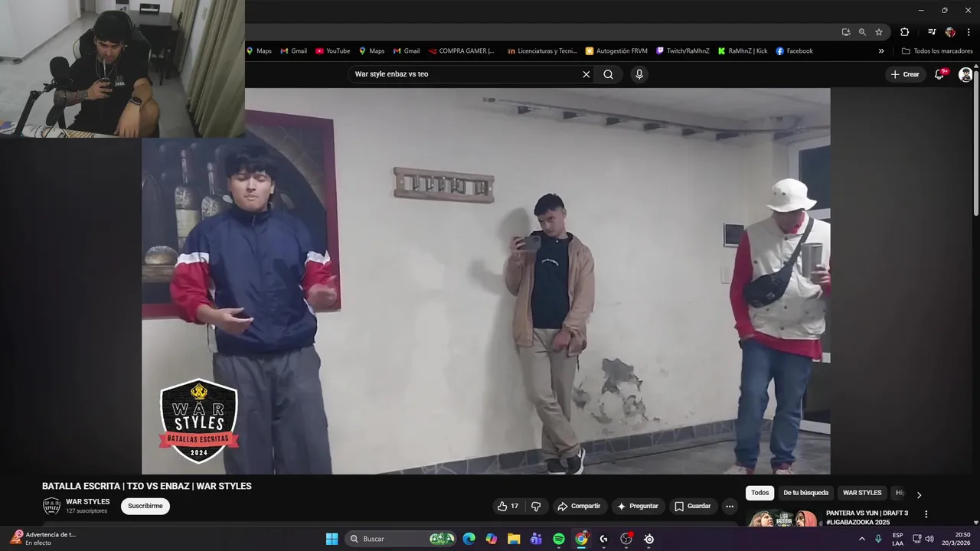The height and width of the screenshot is (551, 980).
Task: Open Spotify from the taskbar
Action: [x=559, y=539]
